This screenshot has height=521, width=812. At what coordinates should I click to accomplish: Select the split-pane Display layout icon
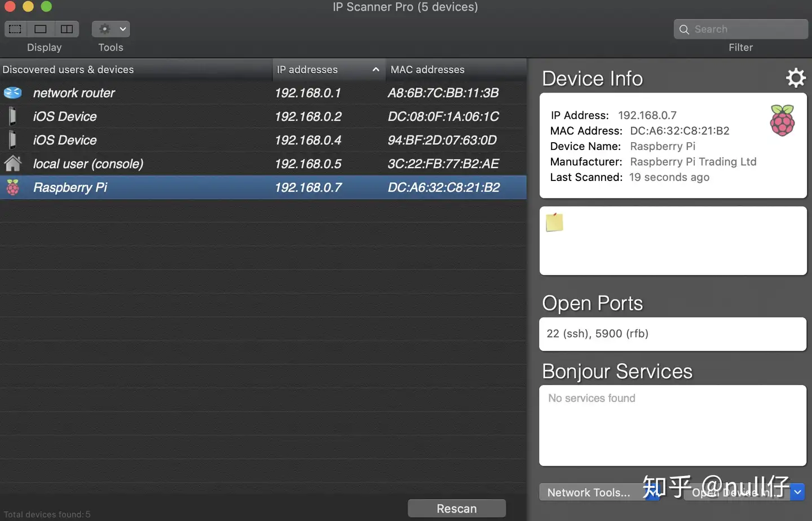click(x=67, y=29)
